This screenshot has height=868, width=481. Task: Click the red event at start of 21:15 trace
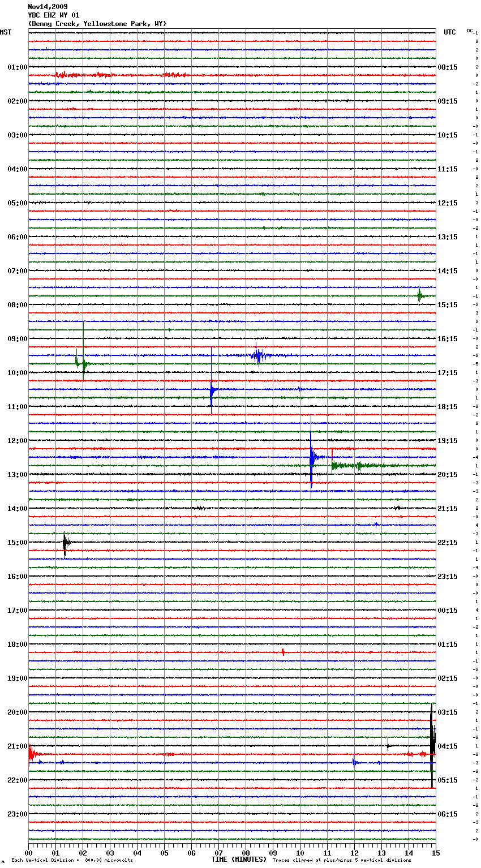(x=33, y=754)
